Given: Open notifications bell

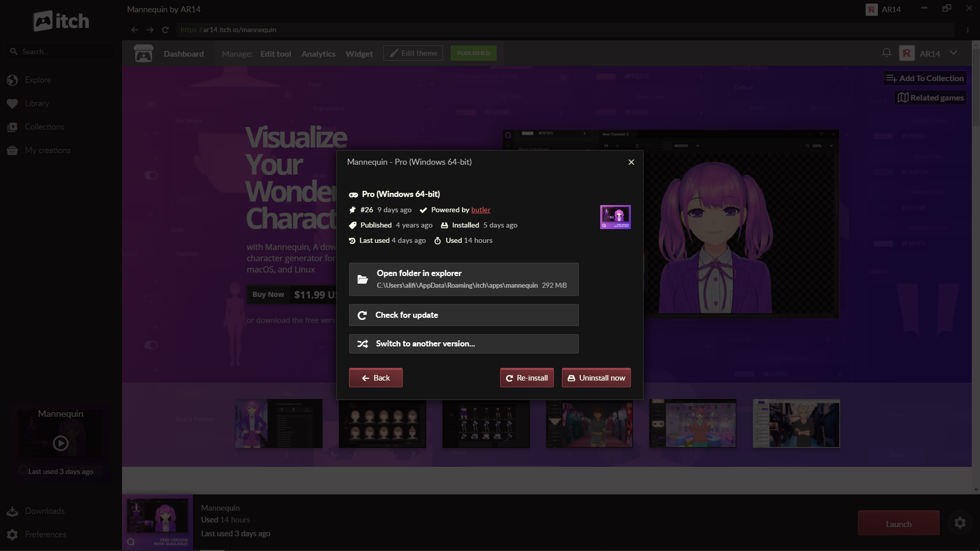Looking at the screenshot, I should 887,53.
